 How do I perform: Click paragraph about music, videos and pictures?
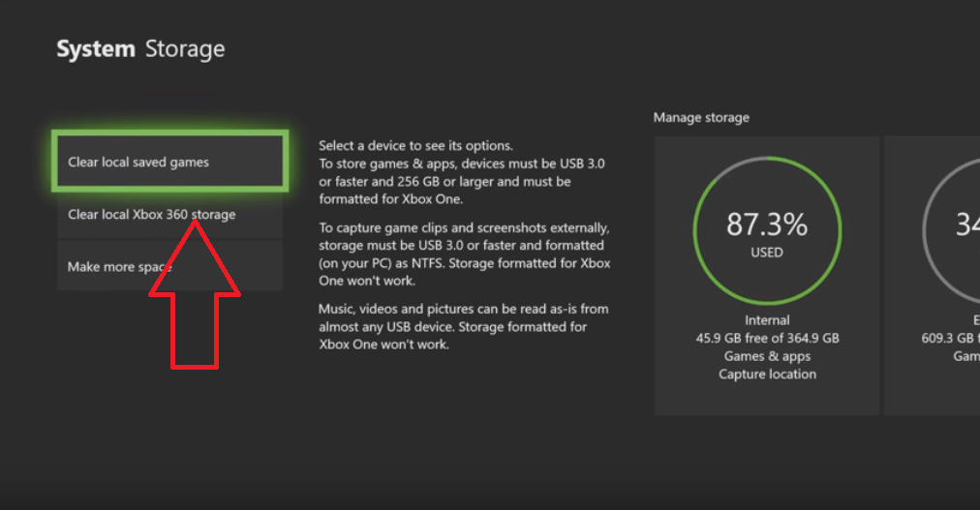pos(463,326)
